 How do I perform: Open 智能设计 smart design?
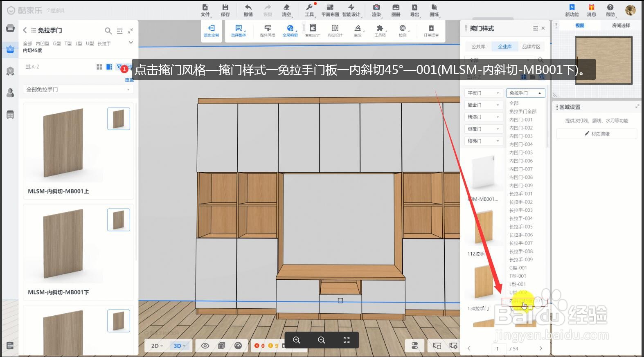tap(351, 10)
